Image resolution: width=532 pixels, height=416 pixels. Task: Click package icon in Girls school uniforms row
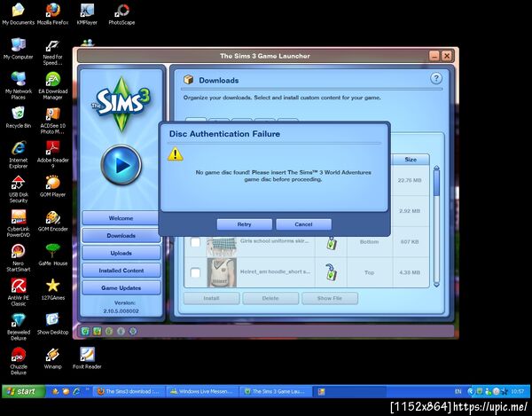[332, 243]
